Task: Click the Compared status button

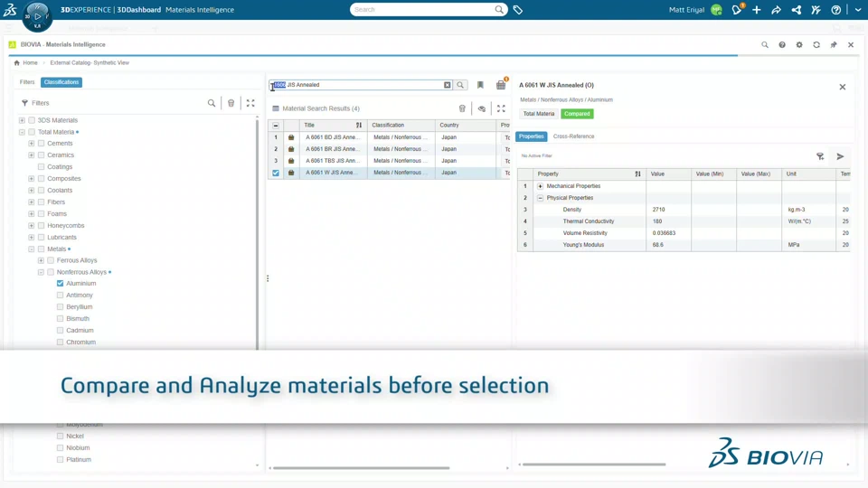Action: pyautogui.click(x=577, y=114)
